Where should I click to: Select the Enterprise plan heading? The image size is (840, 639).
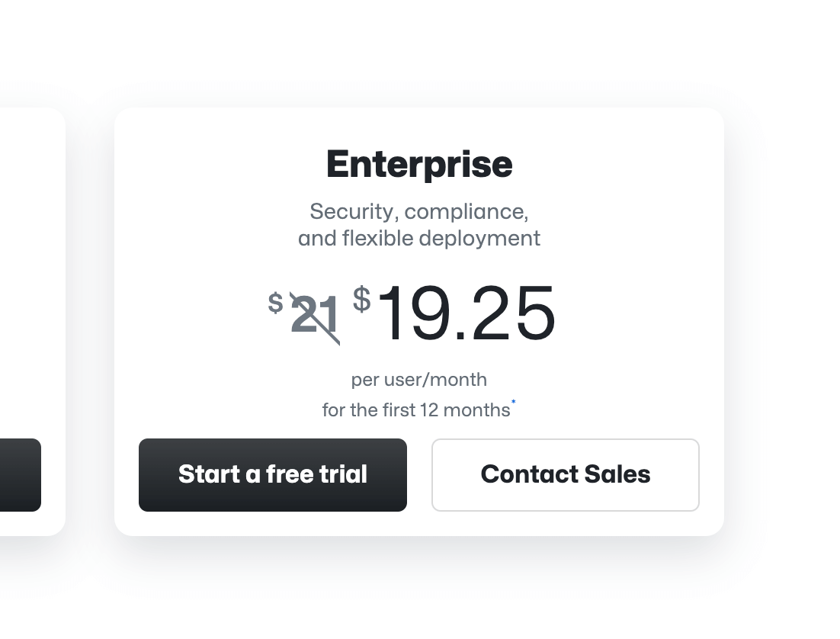pos(419,164)
